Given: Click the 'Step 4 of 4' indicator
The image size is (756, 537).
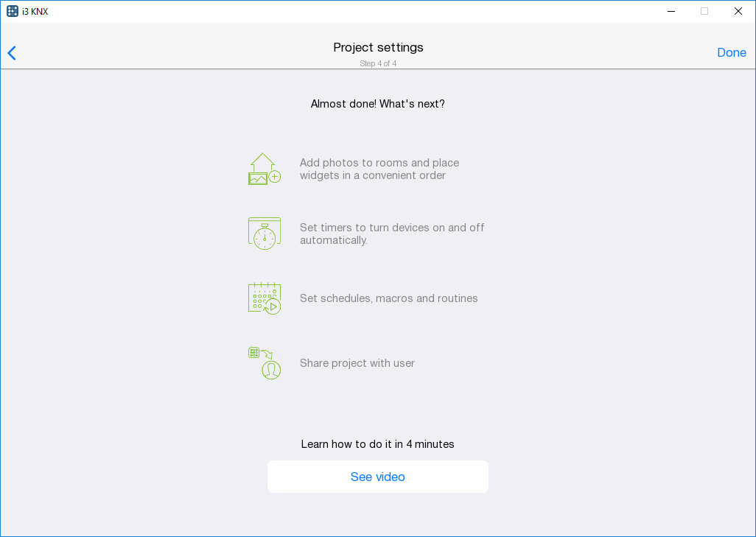Looking at the screenshot, I should [378, 64].
